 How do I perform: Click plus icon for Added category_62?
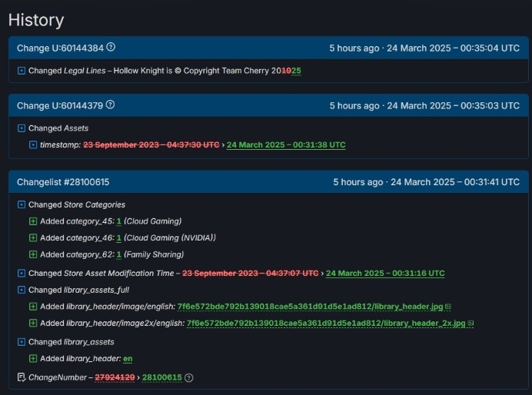(33, 255)
